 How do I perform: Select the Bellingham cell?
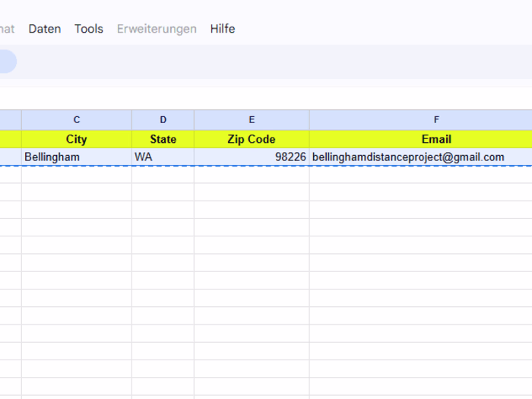(77, 157)
